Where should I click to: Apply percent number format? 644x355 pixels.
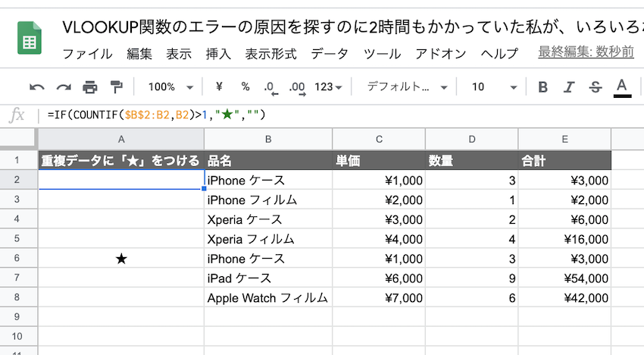pos(245,86)
